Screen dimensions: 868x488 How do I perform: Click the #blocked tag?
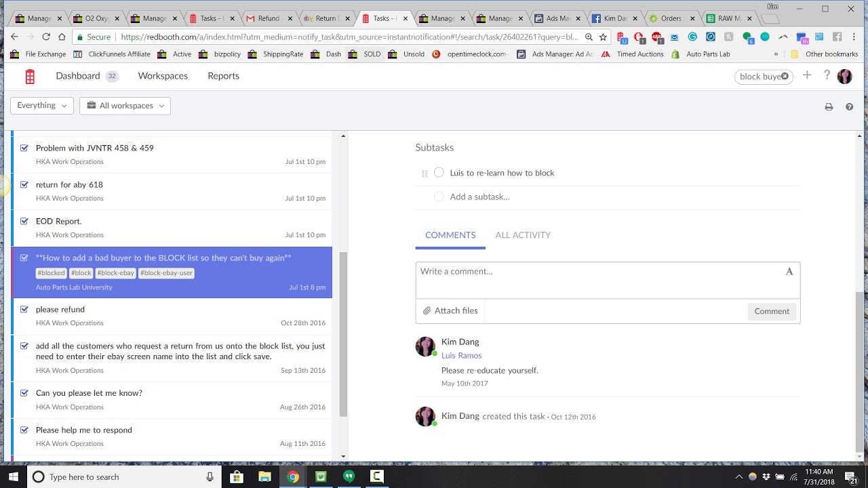tap(51, 273)
